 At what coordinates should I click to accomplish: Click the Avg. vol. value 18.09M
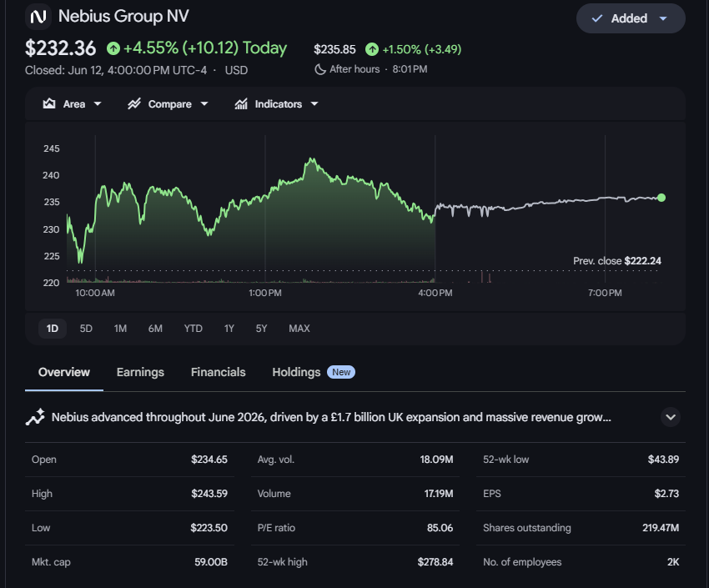pos(436,460)
